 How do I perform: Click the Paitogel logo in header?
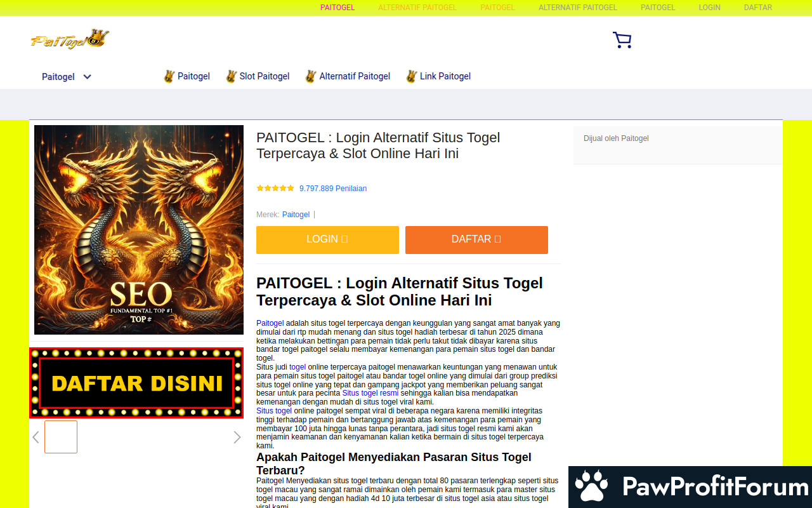tap(70, 39)
